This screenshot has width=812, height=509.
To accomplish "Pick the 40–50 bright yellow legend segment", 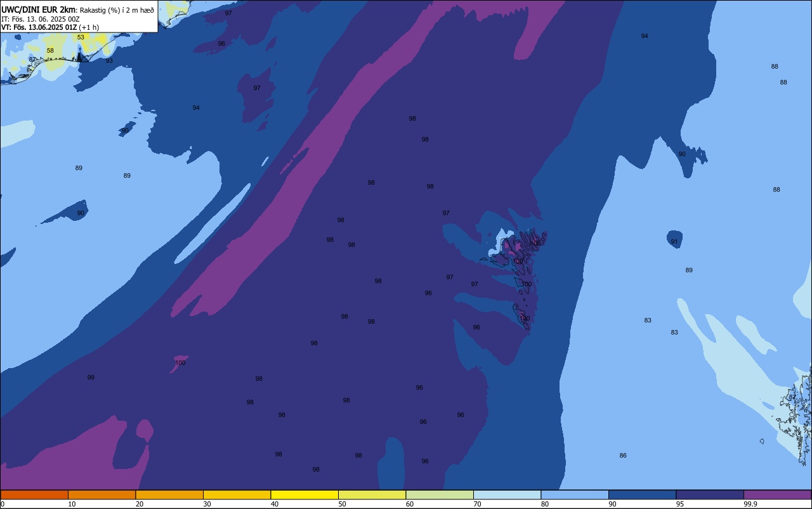I will point(304,494).
